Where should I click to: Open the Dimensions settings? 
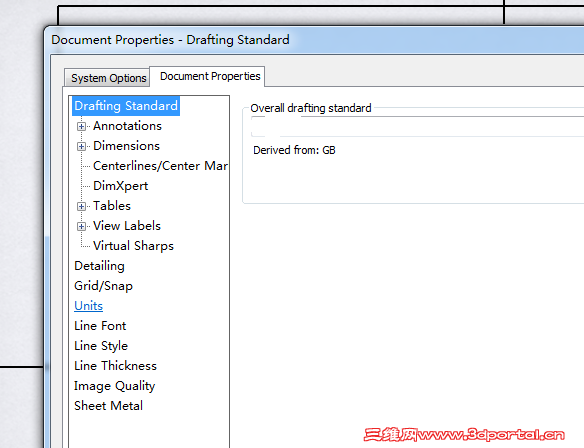(x=126, y=146)
